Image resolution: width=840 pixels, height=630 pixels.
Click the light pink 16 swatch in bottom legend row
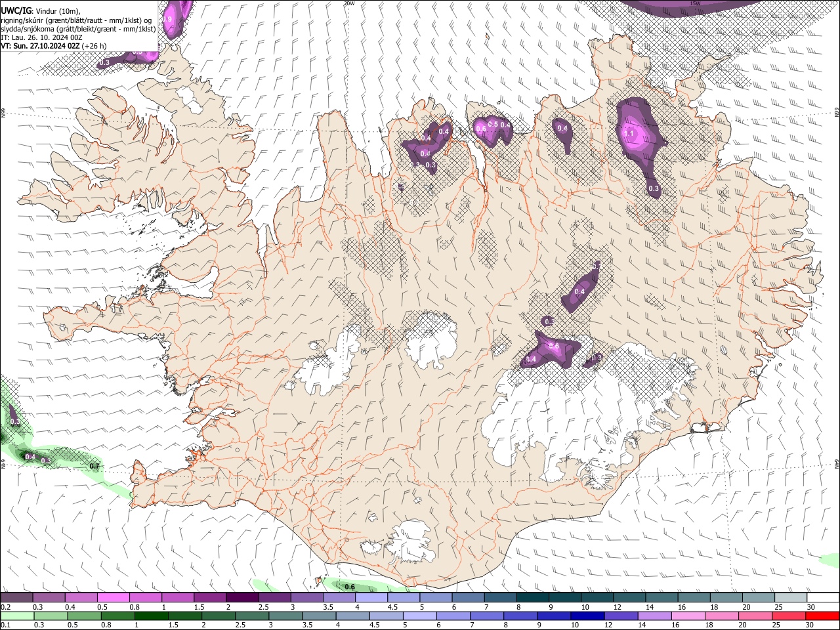(x=688, y=616)
